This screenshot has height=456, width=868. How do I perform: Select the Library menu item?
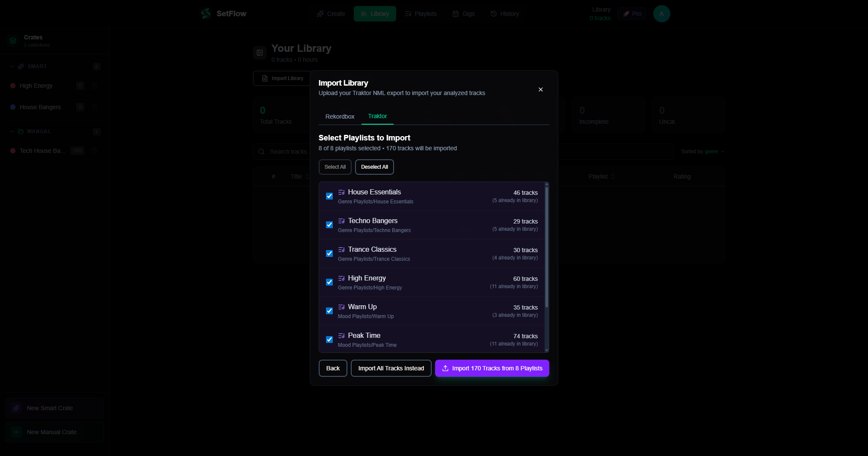coord(375,13)
